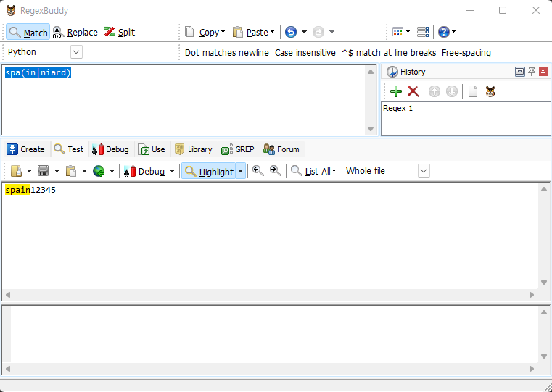Viewport: 552px width, 392px height.
Task: Click the blue Undo icon
Action: click(x=291, y=32)
